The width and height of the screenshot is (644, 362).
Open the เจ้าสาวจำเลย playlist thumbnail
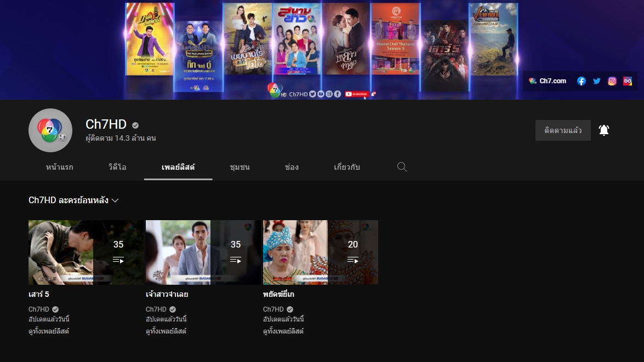click(x=203, y=252)
